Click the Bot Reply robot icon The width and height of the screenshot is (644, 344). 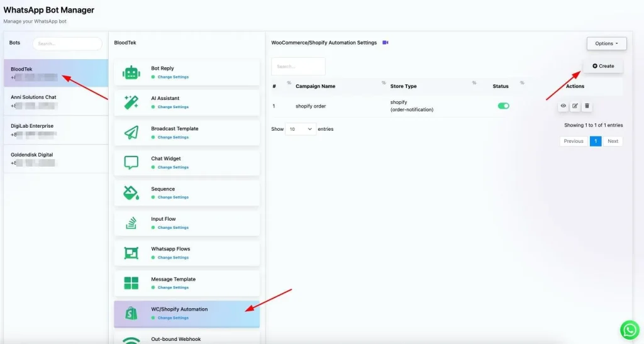pos(131,73)
